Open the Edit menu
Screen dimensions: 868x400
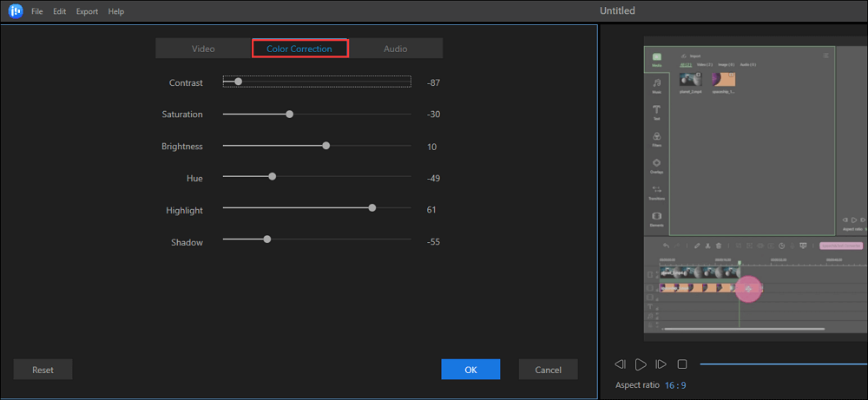pos(59,11)
